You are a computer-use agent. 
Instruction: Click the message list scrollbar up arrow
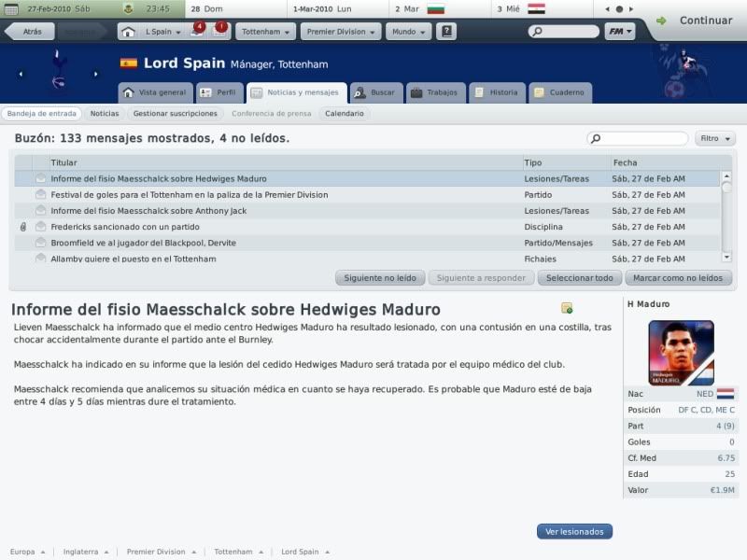point(726,176)
